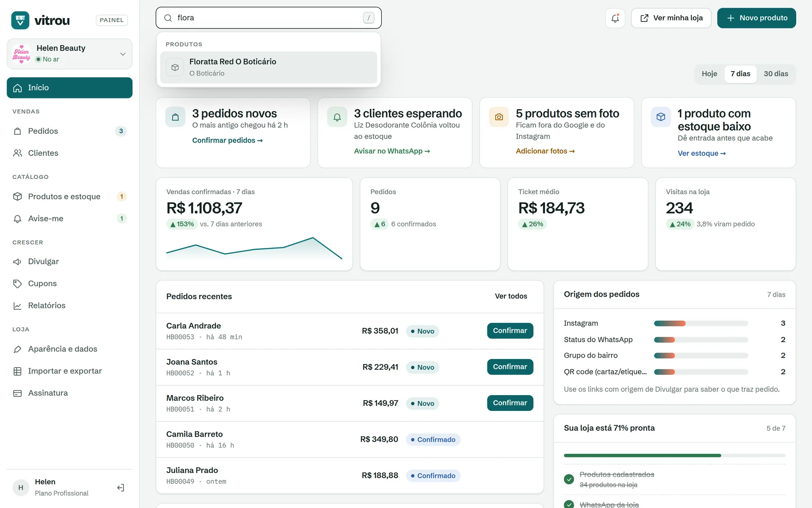Open Cupons in the sidebar
Viewport: 812px width, 508px height.
click(69, 284)
